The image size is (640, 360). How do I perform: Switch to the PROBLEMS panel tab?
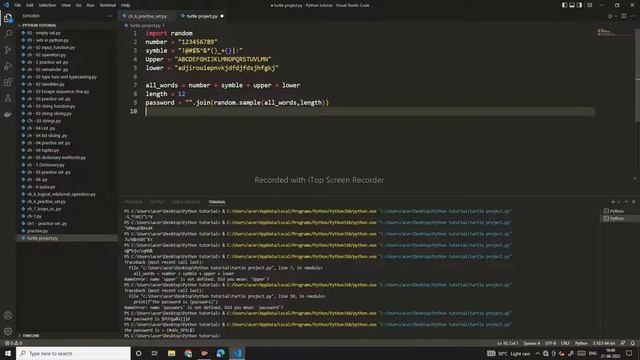click(133, 202)
